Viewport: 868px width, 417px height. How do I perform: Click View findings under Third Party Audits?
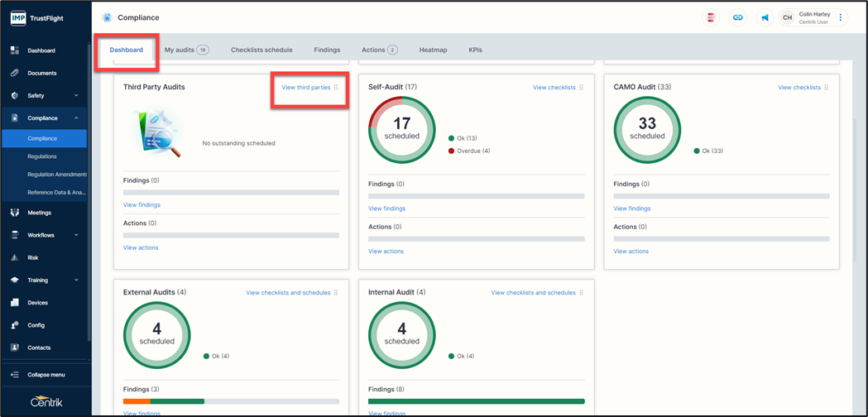(x=141, y=205)
